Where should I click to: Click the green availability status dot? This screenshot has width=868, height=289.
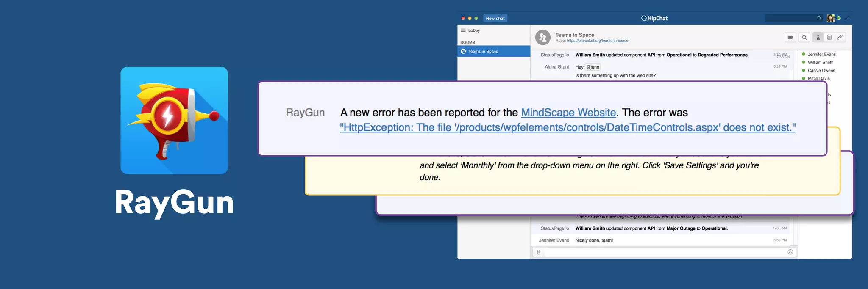coord(839,18)
